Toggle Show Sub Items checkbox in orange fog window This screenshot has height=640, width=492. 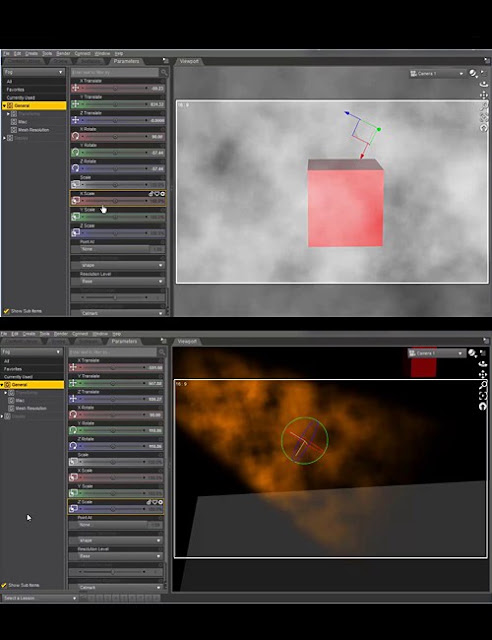tap(4, 585)
